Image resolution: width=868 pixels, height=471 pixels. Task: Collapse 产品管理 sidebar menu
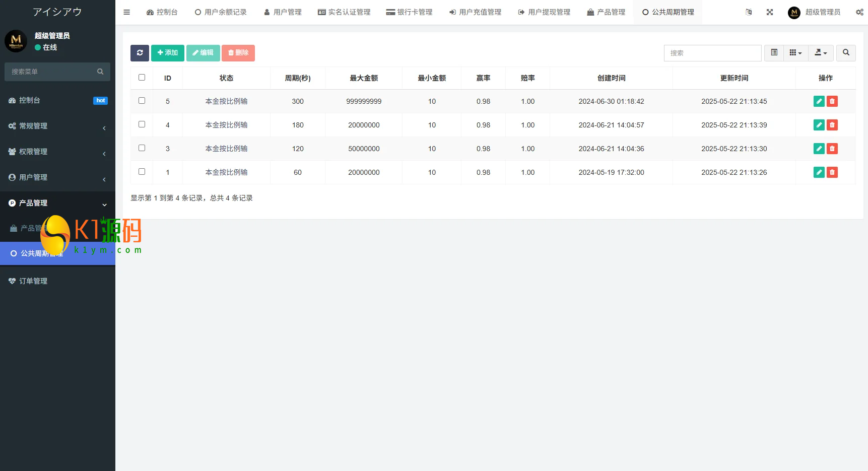coord(57,203)
